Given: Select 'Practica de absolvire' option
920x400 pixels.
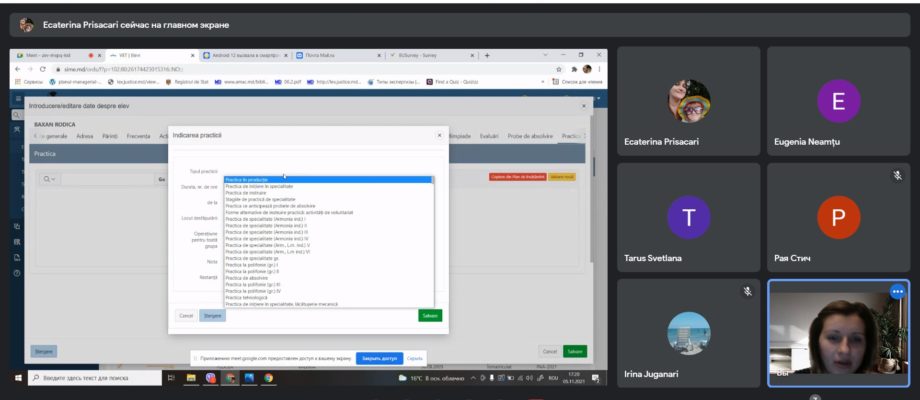Looking at the screenshot, I should pos(329,278).
